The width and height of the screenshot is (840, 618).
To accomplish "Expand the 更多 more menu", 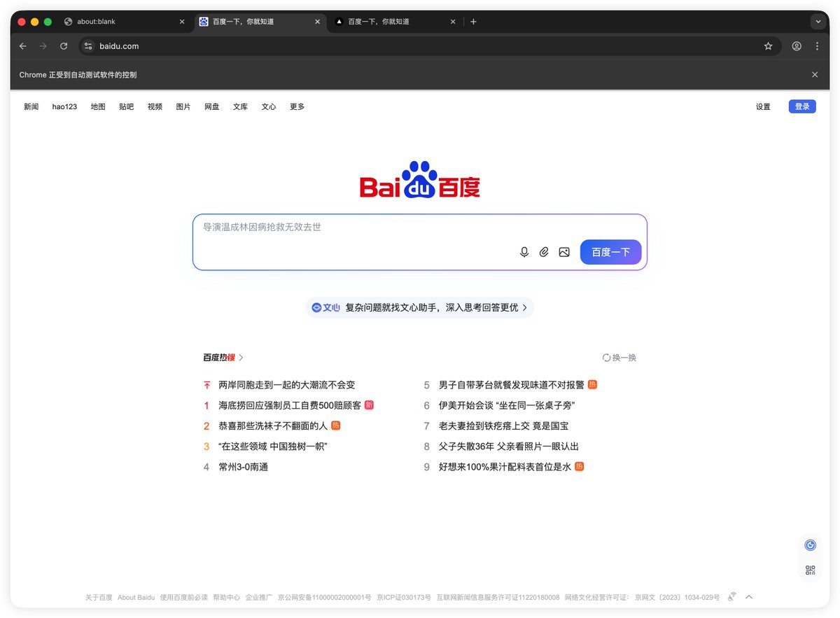I will pos(297,107).
